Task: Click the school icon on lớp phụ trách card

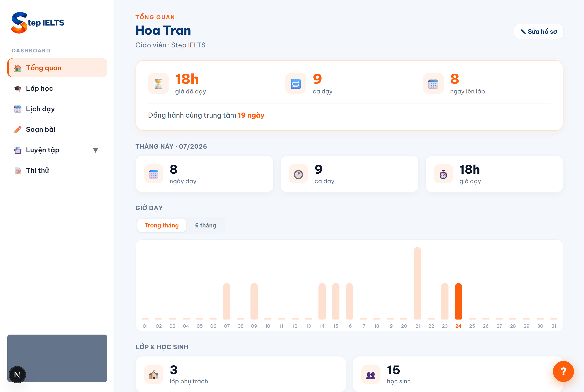Action: pos(154,374)
